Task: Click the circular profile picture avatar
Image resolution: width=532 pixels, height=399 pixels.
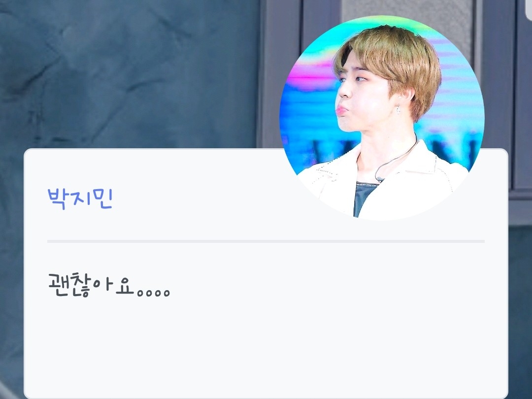Action: tap(382, 118)
